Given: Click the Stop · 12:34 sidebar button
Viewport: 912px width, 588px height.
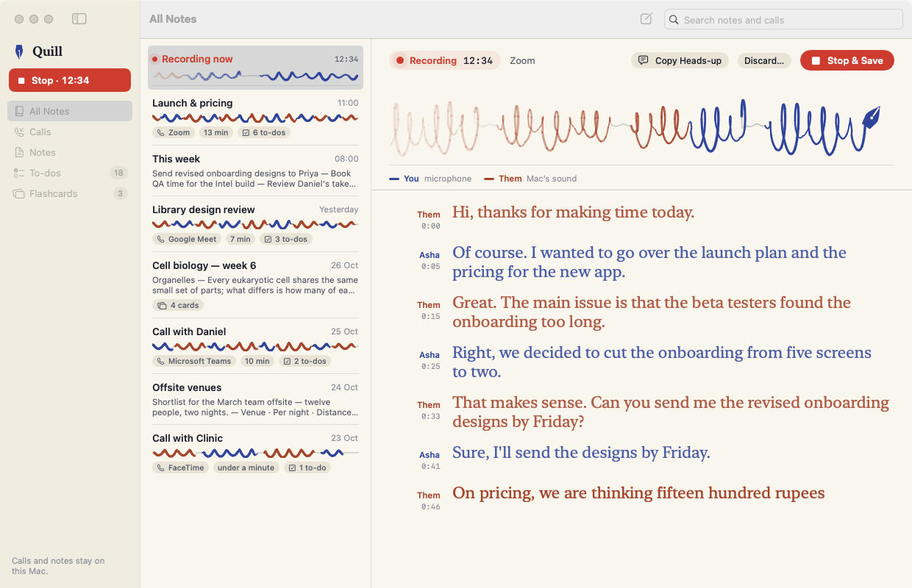Looking at the screenshot, I should click(70, 80).
